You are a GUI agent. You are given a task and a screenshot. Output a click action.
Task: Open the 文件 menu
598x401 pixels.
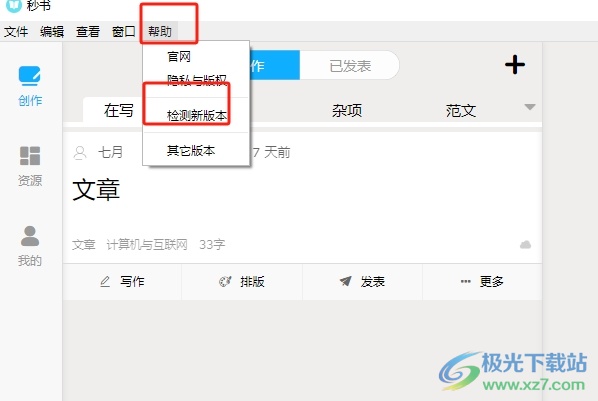click(16, 31)
